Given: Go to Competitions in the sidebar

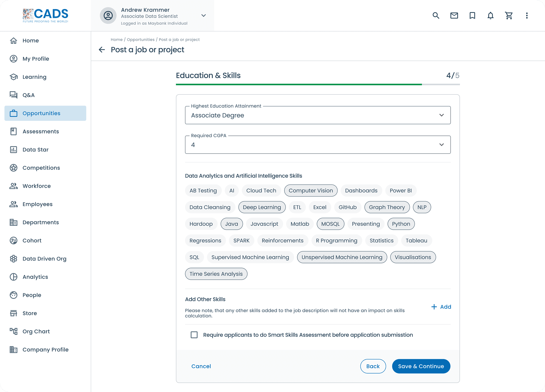Looking at the screenshot, I should [41, 168].
